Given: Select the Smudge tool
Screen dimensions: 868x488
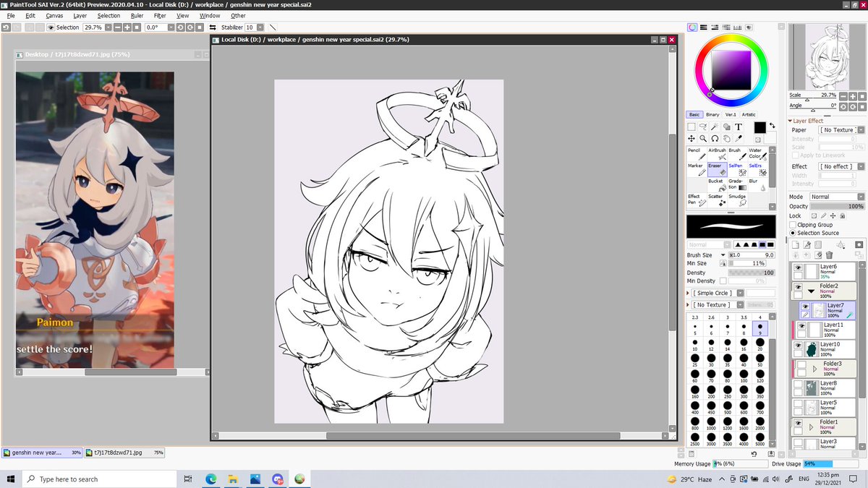Looking at the screenshot, I should click(x=736, y=200).
